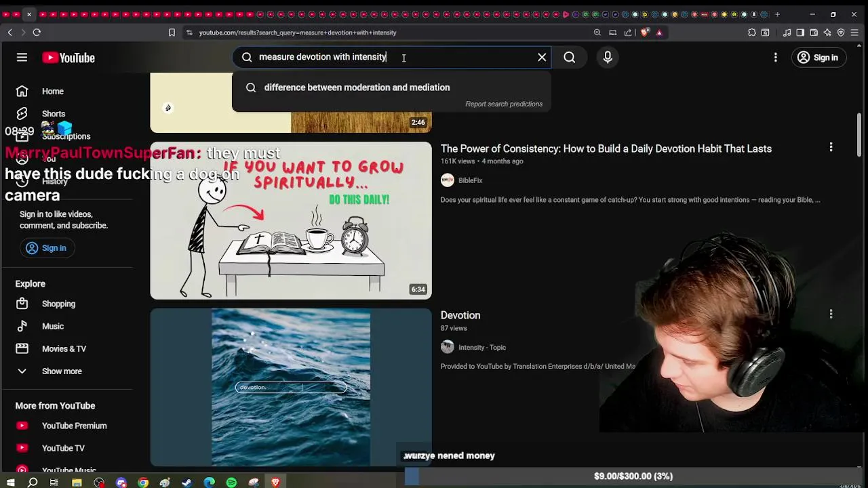Open browser extensions puzzle icon

[x=752, y=33]
